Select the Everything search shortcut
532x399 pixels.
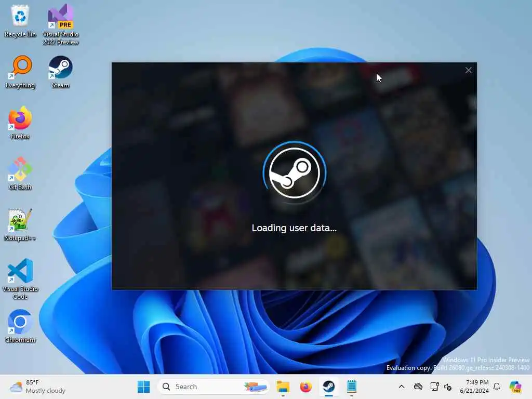20,72
